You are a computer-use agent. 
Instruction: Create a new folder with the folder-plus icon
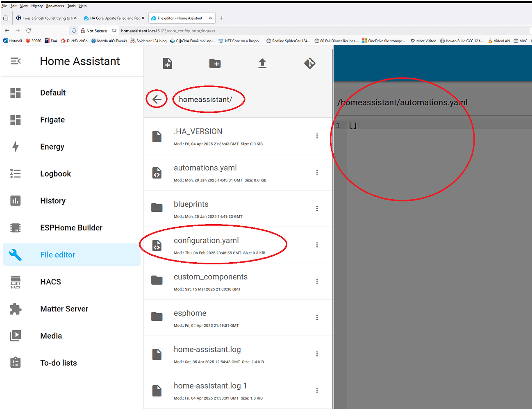[x=215, y=63]
